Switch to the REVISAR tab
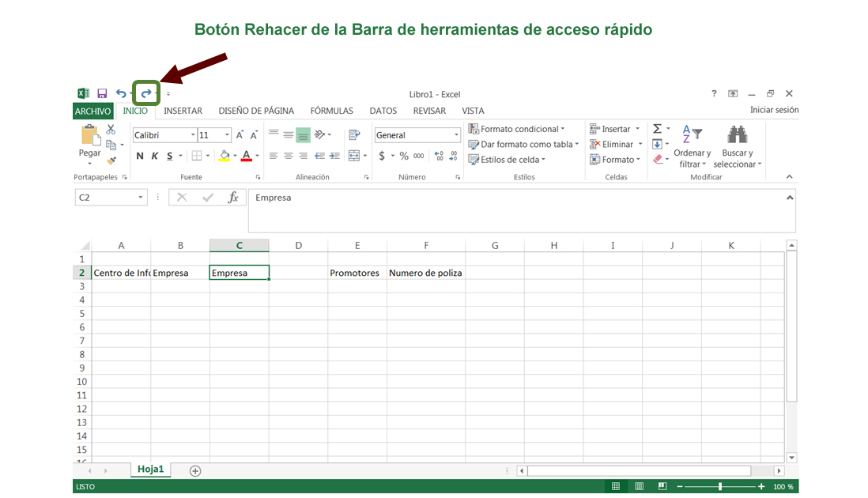Screen dimensions: 868x498 pyautogui.click(x=429, y=111)
